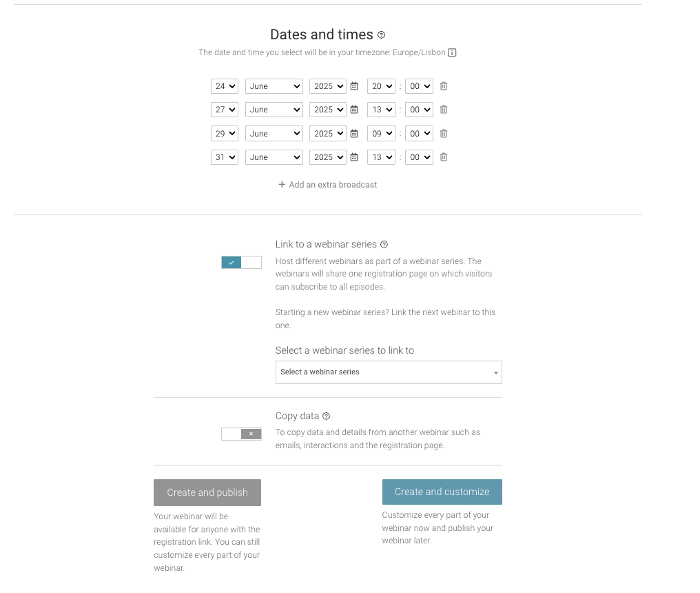
Task: Open the calendar icon for the 29 June row
Action: coord(353,133)
